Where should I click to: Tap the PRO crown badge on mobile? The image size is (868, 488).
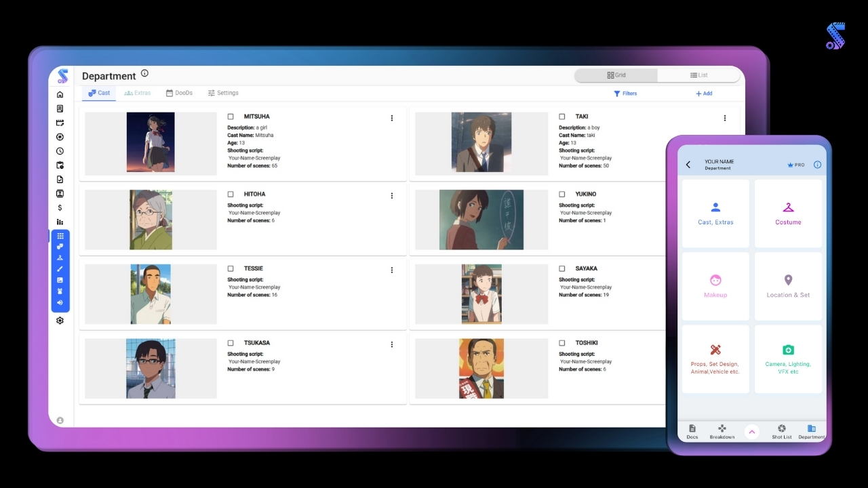pyautogui.click(x=795, y=165)
